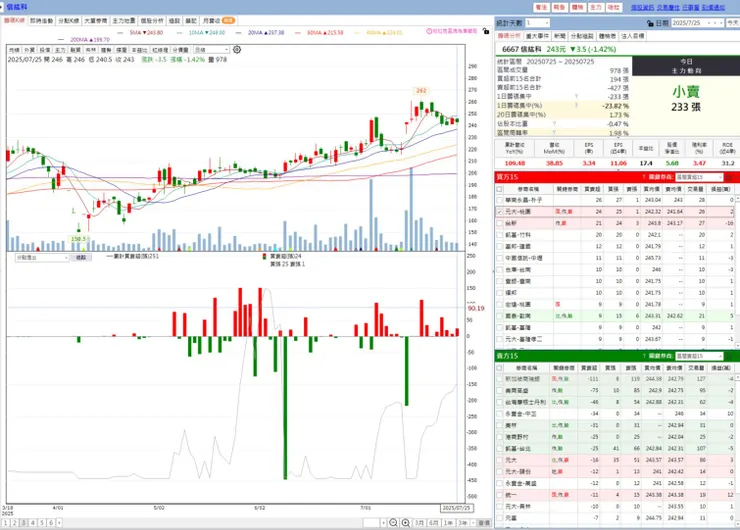Tick checkbox for 台灣摩根士丹利 seller row
The image size is (740, 530).
tap(499, 402)
